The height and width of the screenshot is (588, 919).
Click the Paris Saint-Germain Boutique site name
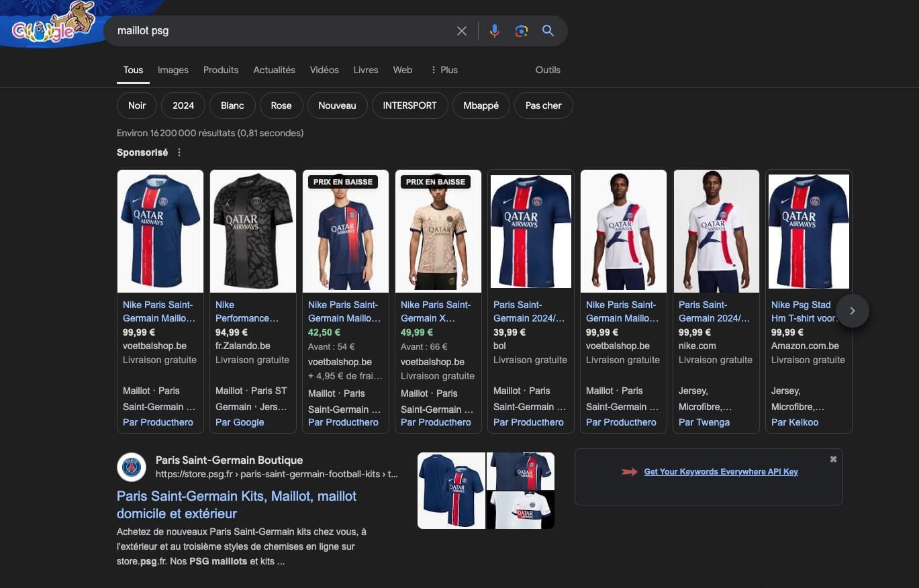point(229,460)
